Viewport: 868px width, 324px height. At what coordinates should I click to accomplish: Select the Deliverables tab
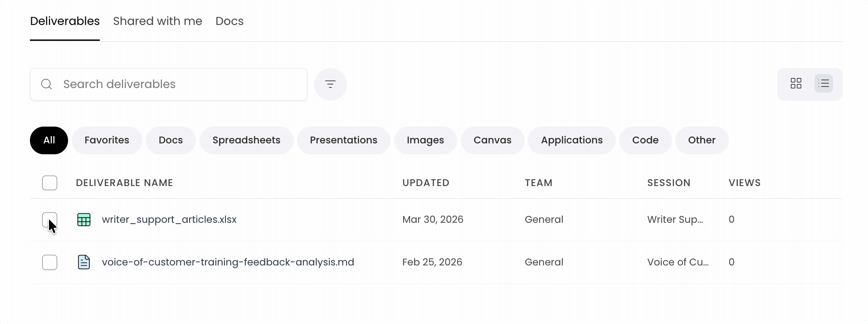(65, 21)
